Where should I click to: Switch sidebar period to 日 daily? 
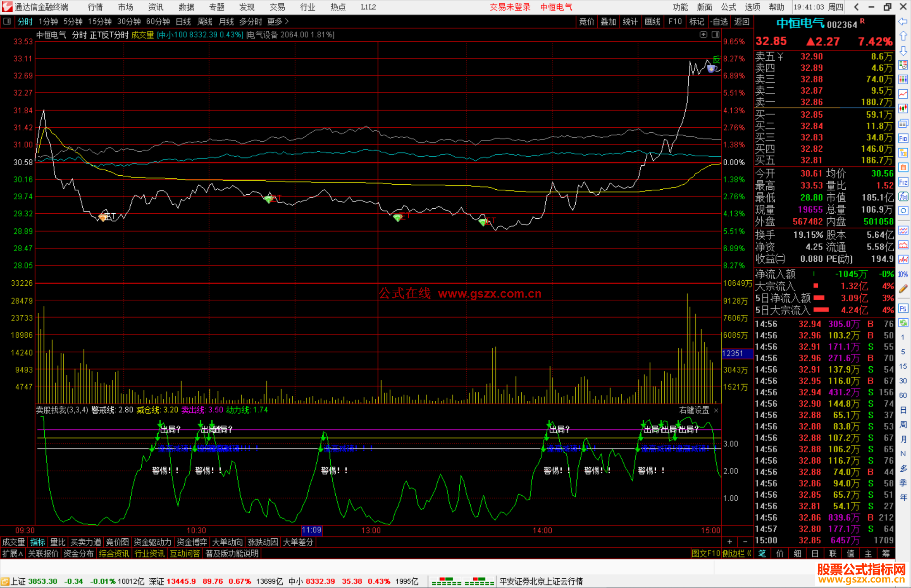[903, 410]
